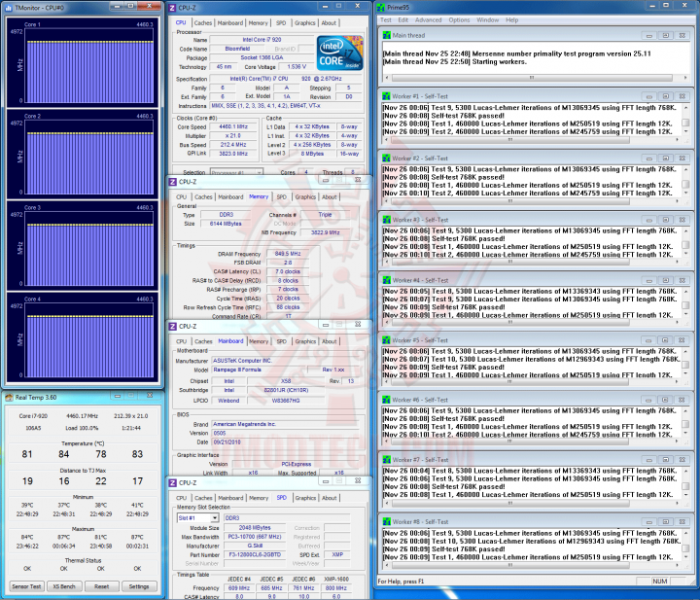Open the Help menu in Prime95
Viewport: 700px width, 600px height.
(512, 20)
